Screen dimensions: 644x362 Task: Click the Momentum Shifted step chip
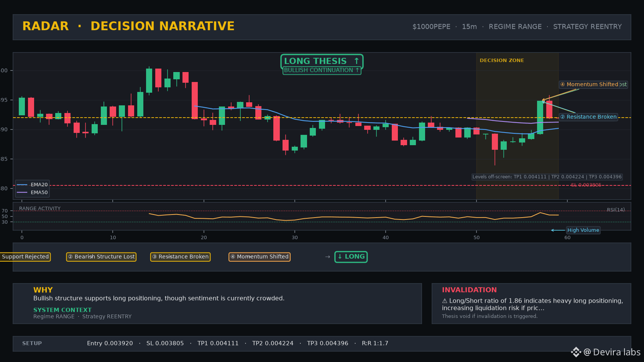coord(260,257)
